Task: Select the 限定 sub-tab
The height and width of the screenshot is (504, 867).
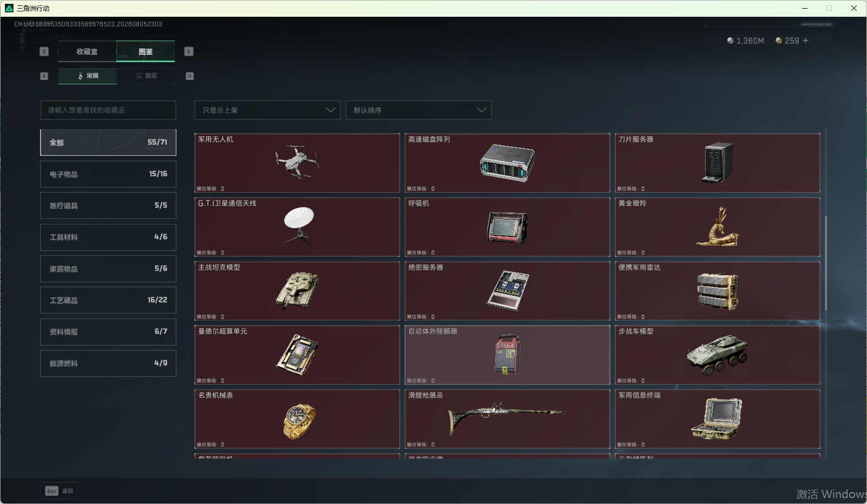Action: point(146,76)
